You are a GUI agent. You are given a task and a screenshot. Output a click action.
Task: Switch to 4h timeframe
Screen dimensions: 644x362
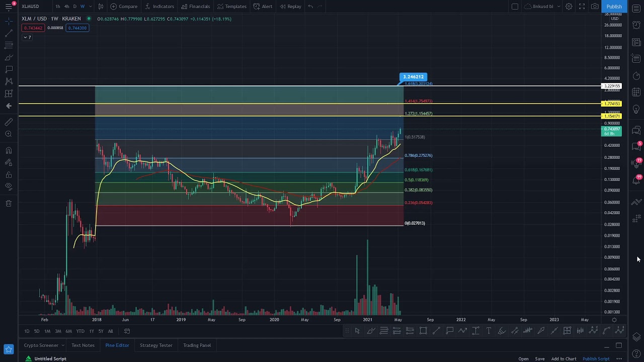click(x=66, y=7)
